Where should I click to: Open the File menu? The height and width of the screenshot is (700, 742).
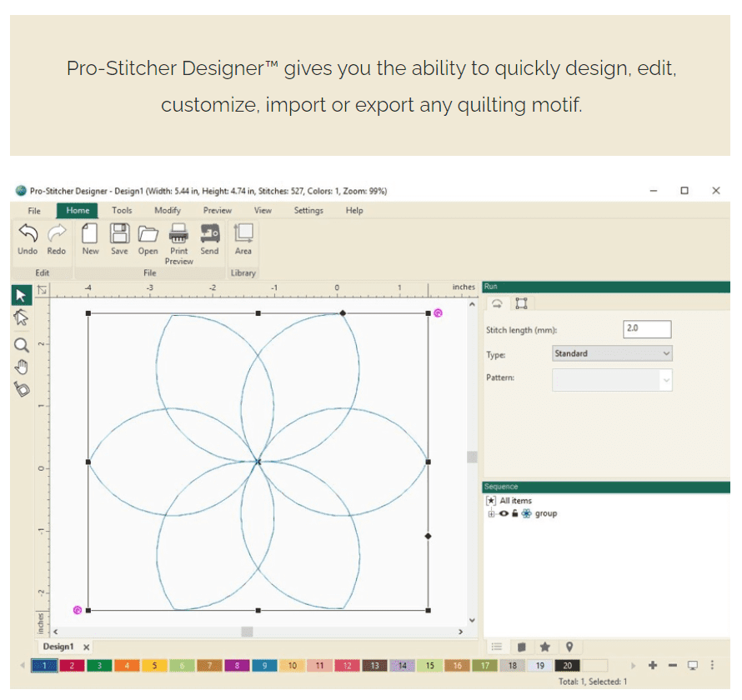click(34, 211)
